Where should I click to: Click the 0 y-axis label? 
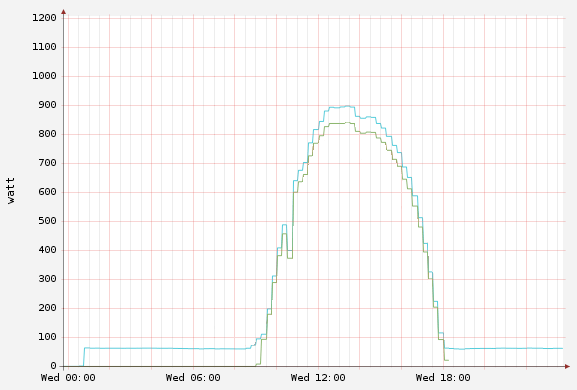pos(53,366)
